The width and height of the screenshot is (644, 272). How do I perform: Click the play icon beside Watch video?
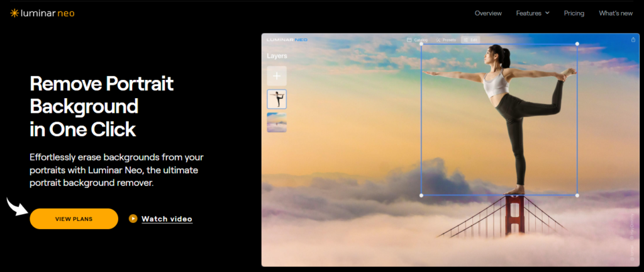point(133,218)
